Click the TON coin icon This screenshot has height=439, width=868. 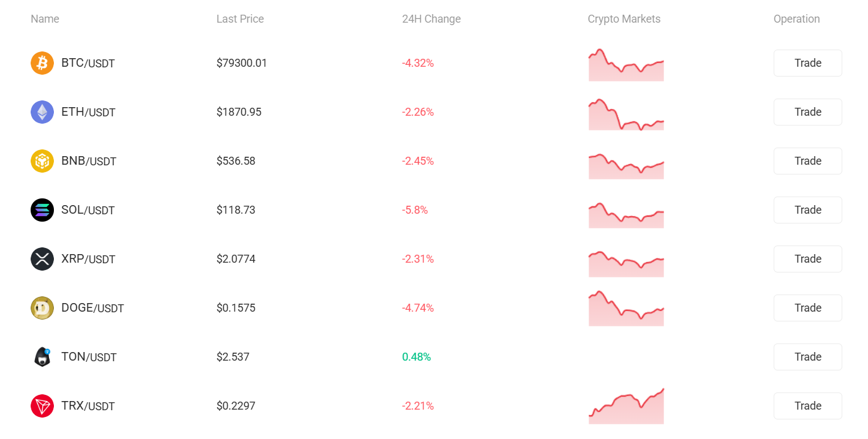click(42, 357)
